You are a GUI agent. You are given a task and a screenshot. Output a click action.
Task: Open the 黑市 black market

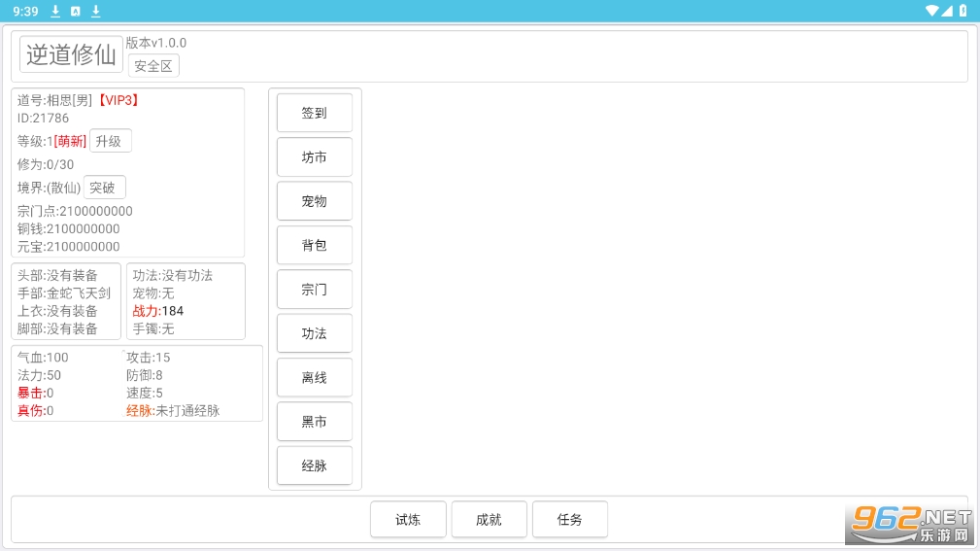[315, 422]
